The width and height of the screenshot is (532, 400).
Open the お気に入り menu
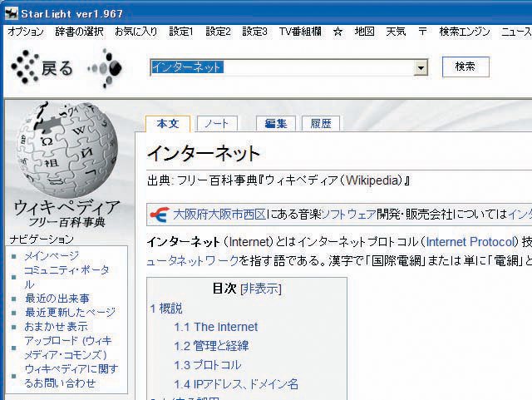point(136,32)
